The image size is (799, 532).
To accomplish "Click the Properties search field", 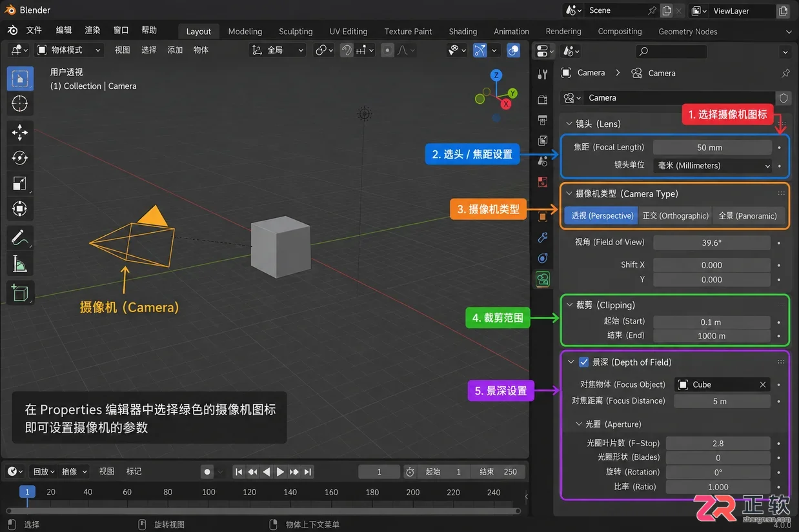I will (x=671, y=52).
